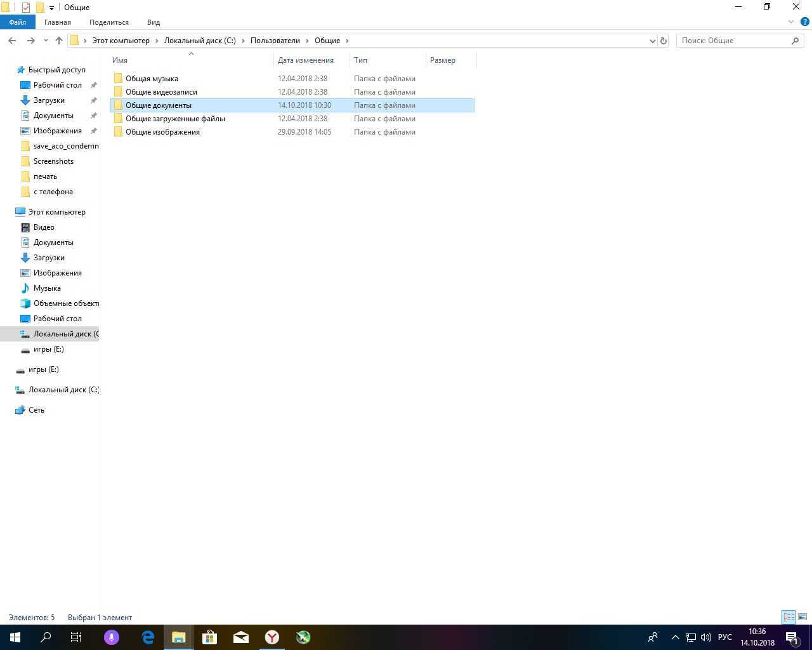The width and height of the screenshot is (812, 650).
Task: Click the Up one level arrow
Action: [59, 41]
